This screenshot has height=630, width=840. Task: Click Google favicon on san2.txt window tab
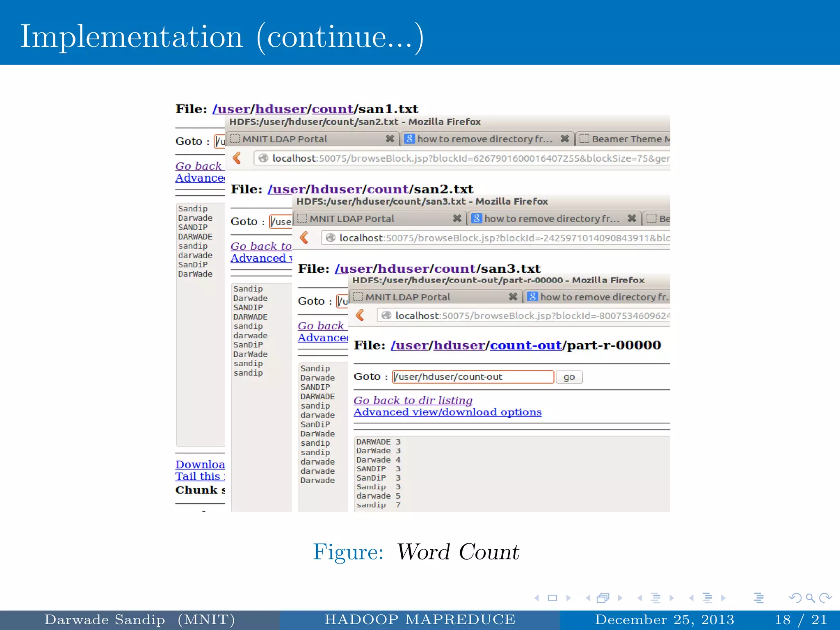(409, 139)
